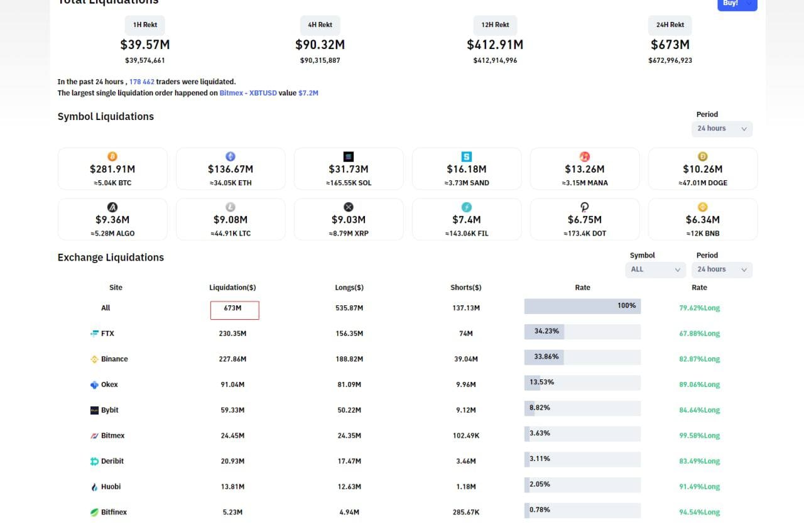The width and height of the screenshot is (804, 532).
Task: Click the Polkadot icon in DOT card
Action: point(585,207)
